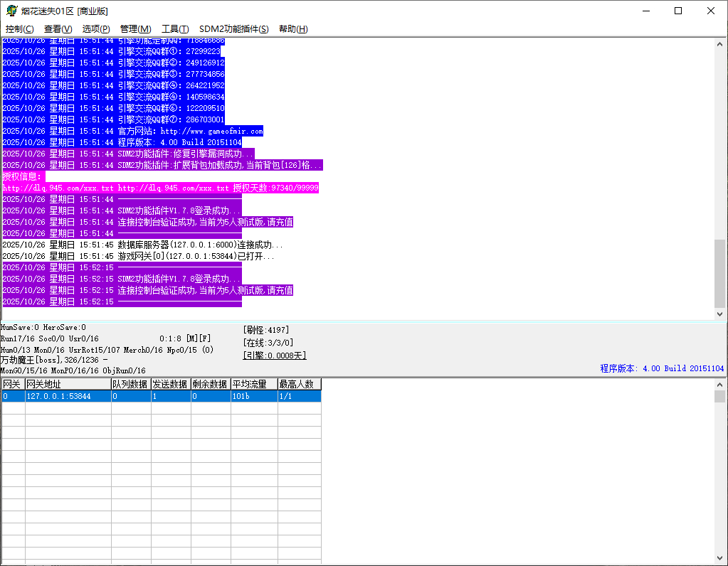Image resolution: width=728 pixels, height=566 pixels.
Task: Open the 控制(C) menu
Action: tap(19, 29)
